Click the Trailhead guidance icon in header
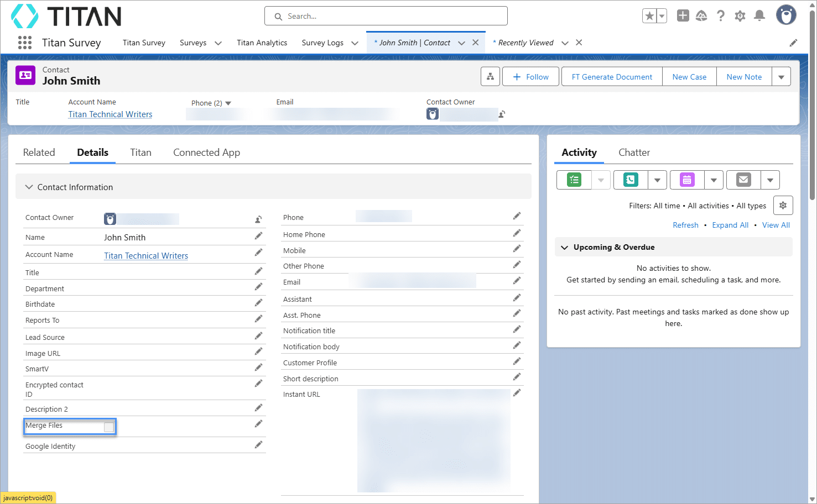Screen dimensions: 817x504 [701, 15]
